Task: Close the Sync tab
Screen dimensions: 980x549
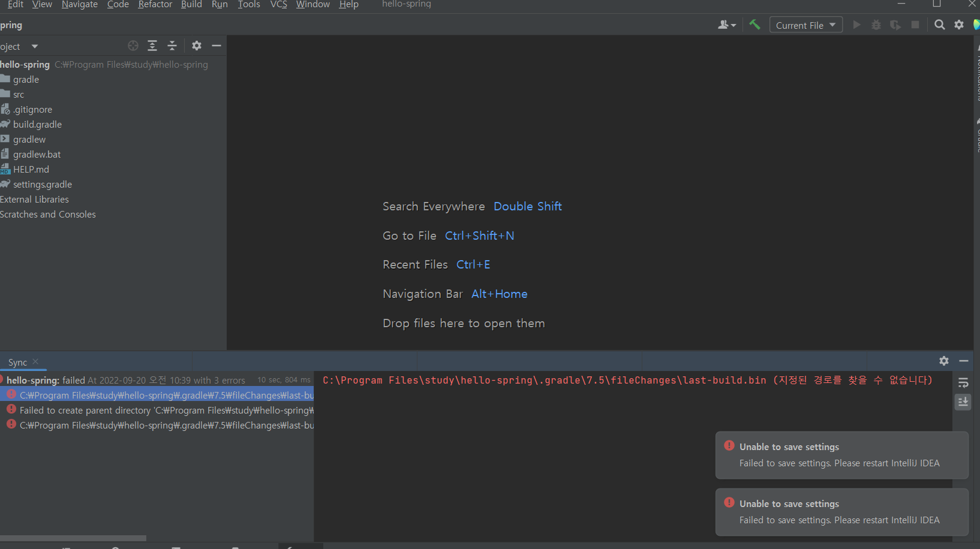Action: [36, 361]
